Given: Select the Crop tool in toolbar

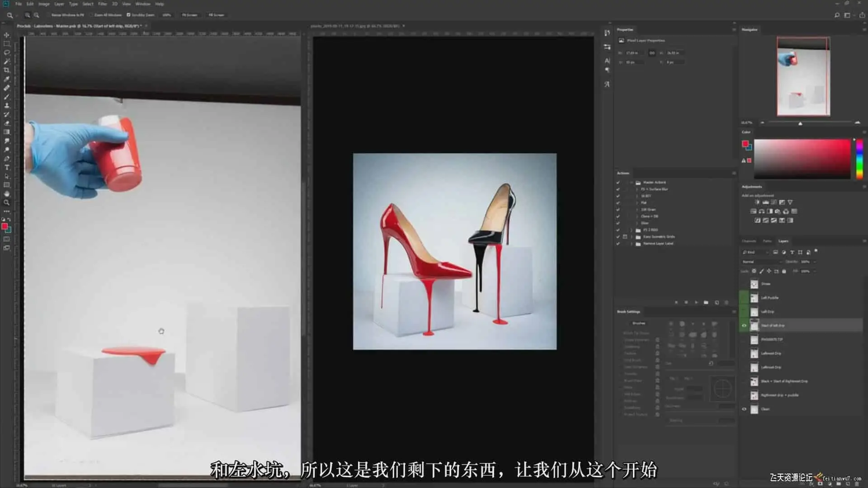Looking at the screenshot, I should (6, 70).
